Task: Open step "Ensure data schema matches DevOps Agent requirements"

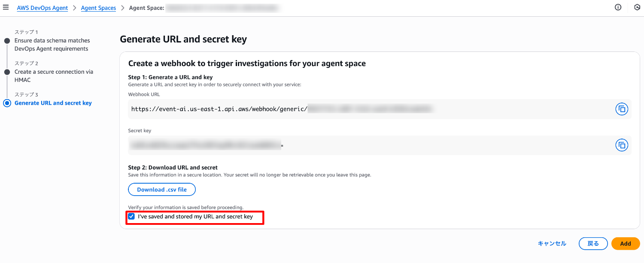Action: (x=52, y=45)
